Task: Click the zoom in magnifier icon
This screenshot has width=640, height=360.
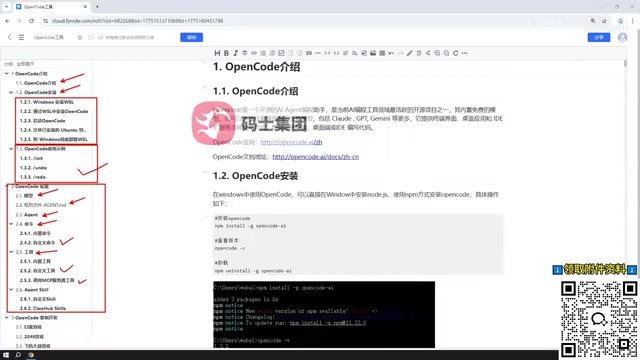Action: point(437,53)
